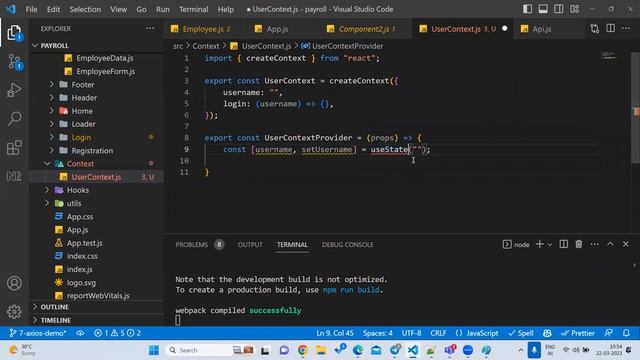Click Prettier in status bar
Screen dimensions: 640x360
tap(578, 333)
